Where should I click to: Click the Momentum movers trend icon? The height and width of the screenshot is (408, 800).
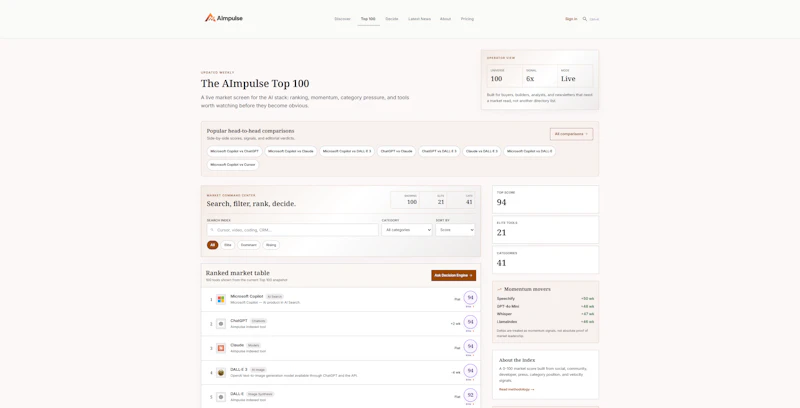tap(499, 289)
